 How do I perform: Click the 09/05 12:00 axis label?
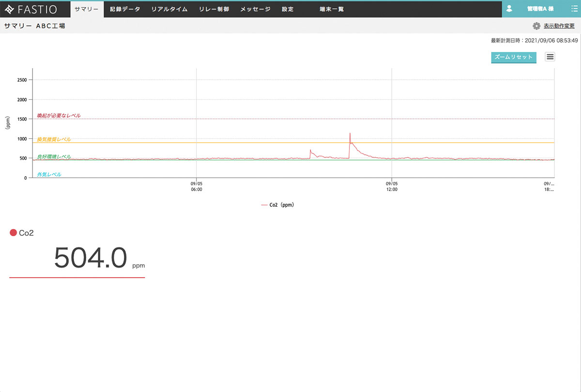tap(392, 187)
